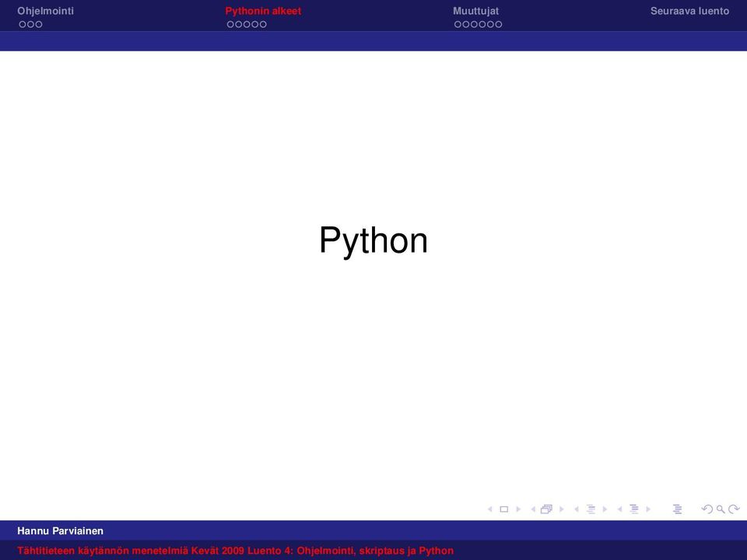Select sixth slide circle under Muuttujat

[x=498, y=24]
